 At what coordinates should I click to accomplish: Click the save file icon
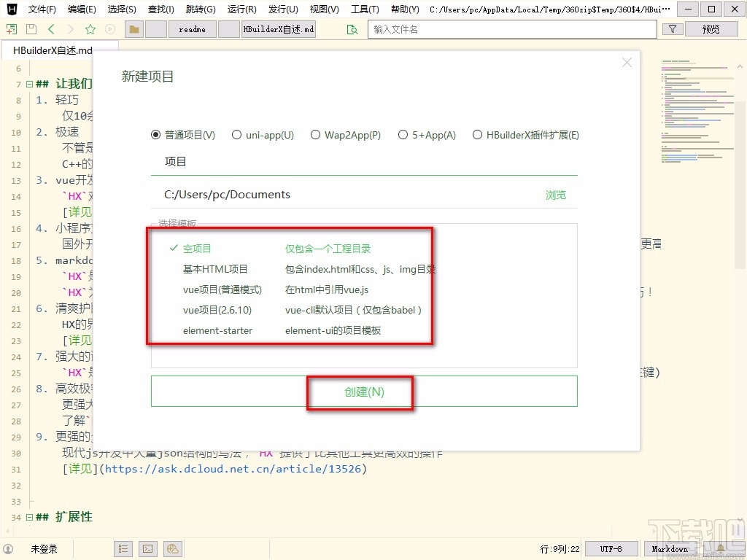point(31,29)
